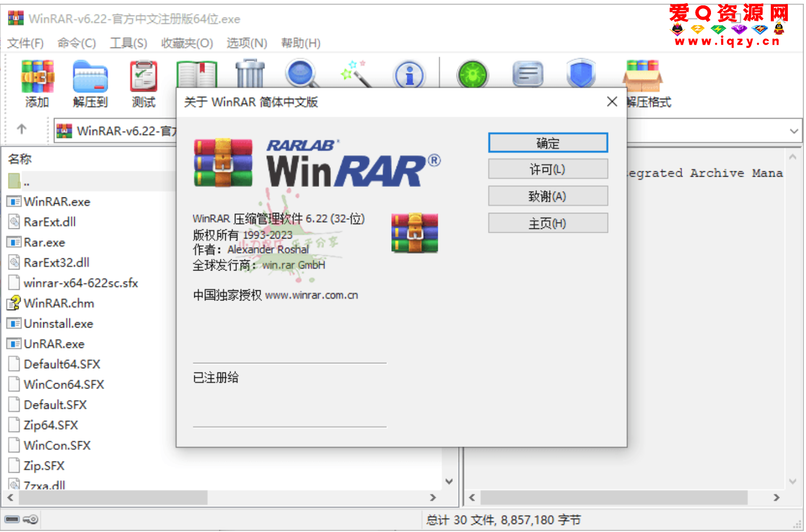Click the Wizard wand toolbar icon
806x532 pixels.
click(x=356, y=74)
